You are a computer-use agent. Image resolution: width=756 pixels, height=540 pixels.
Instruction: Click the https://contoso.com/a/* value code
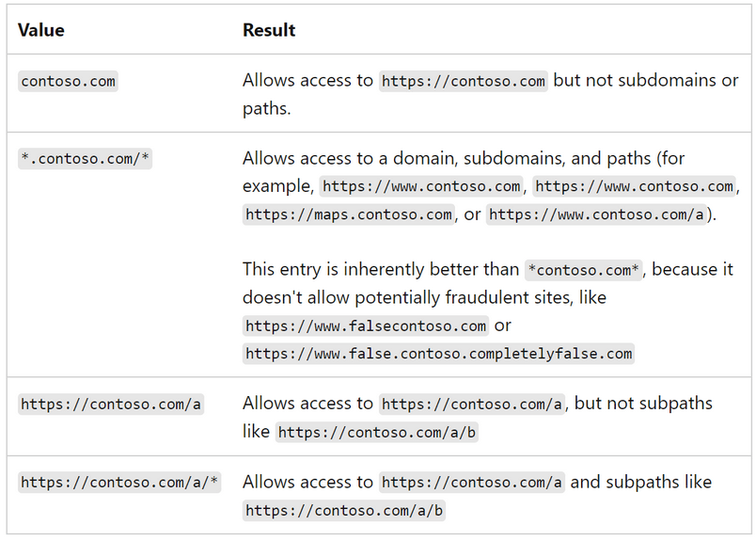(119, 482)
